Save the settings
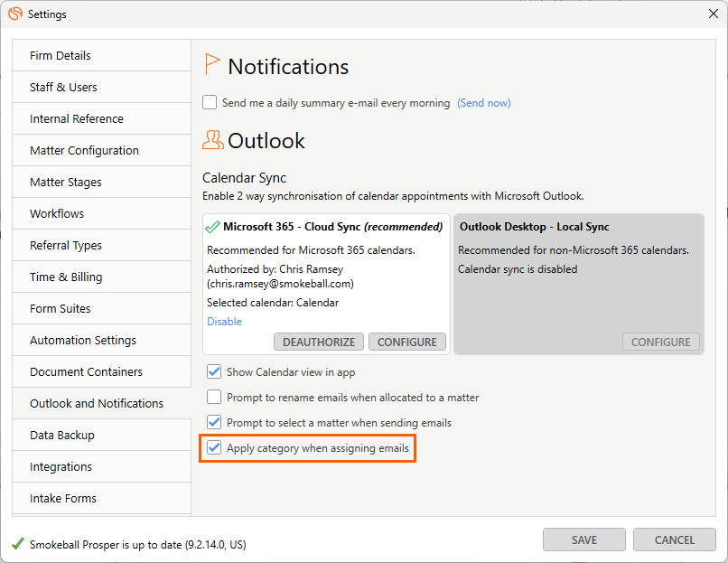This screenshot has height=563, width=728. coord(584,540)
